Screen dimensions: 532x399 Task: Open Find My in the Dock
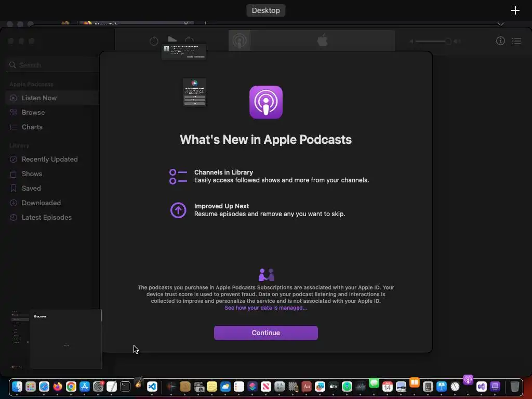tap(347, 387)
